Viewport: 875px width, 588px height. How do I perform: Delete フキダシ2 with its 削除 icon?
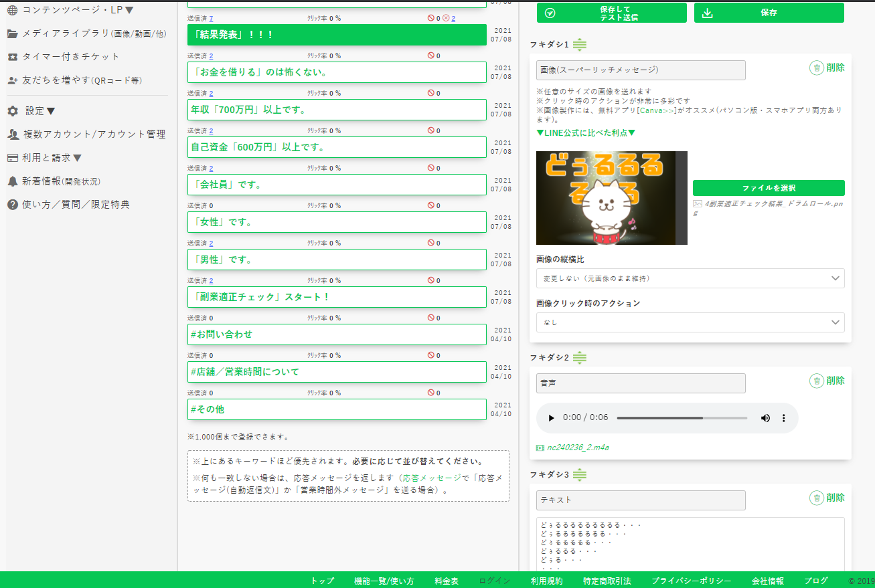(x=827, y=381)
